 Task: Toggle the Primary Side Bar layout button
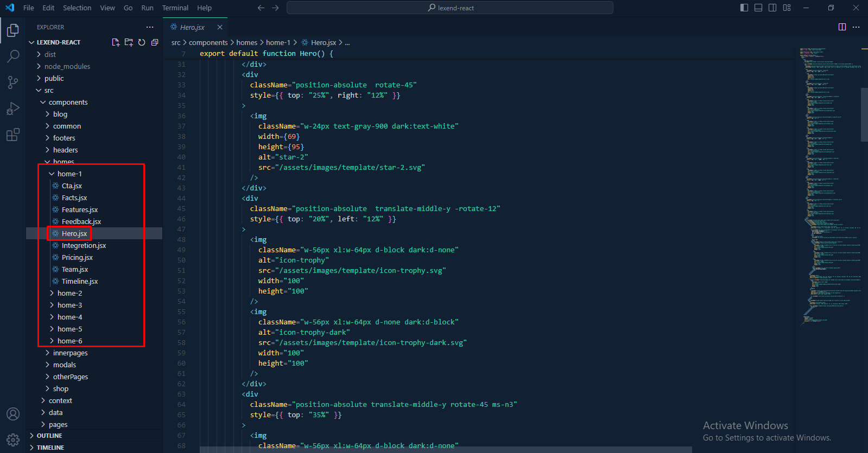744,8
